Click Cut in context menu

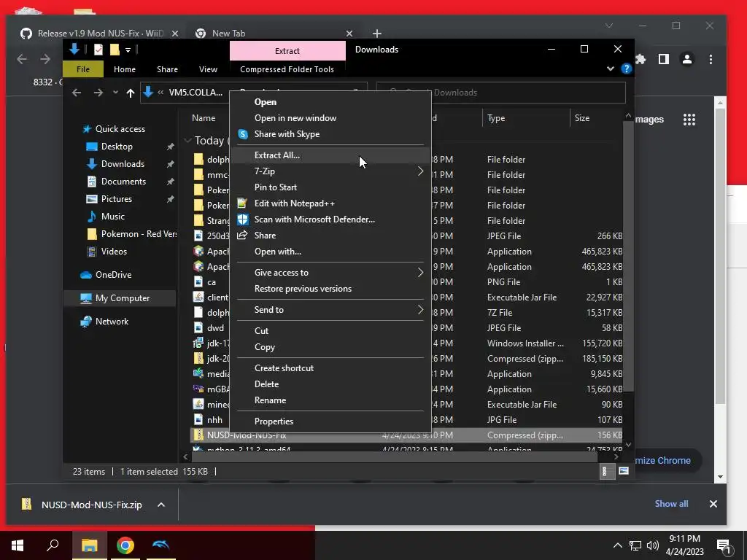coord(330,331)
